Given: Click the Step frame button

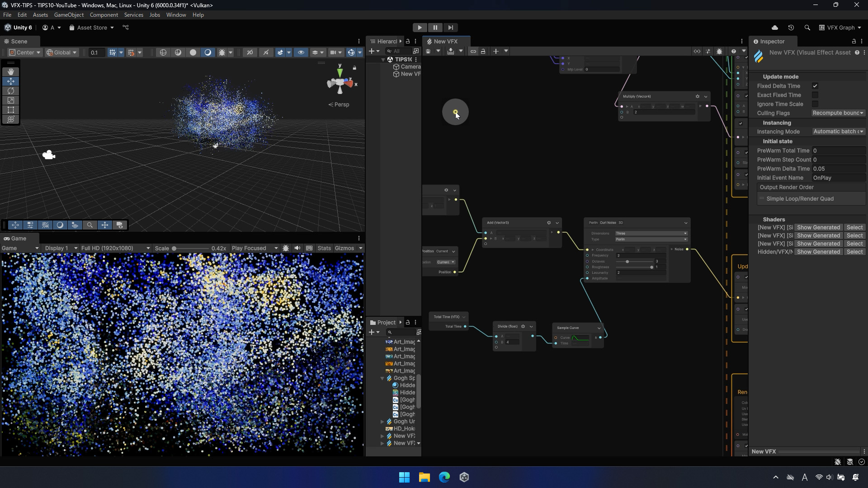Looking at the screenshot, I should [x=450, y=28].
